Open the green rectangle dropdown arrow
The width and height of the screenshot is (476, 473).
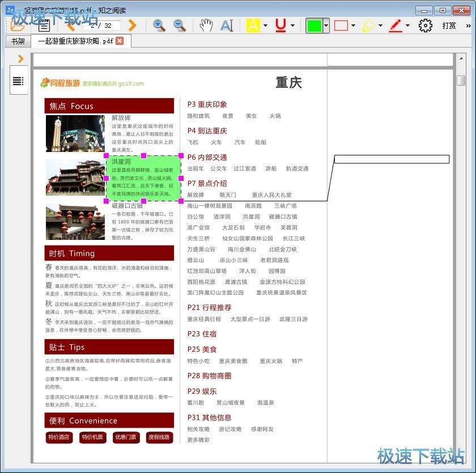click(326, 26)
